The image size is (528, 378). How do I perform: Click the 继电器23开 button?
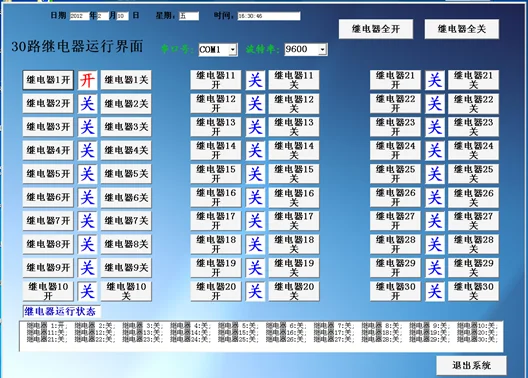(x=395, y=127)
